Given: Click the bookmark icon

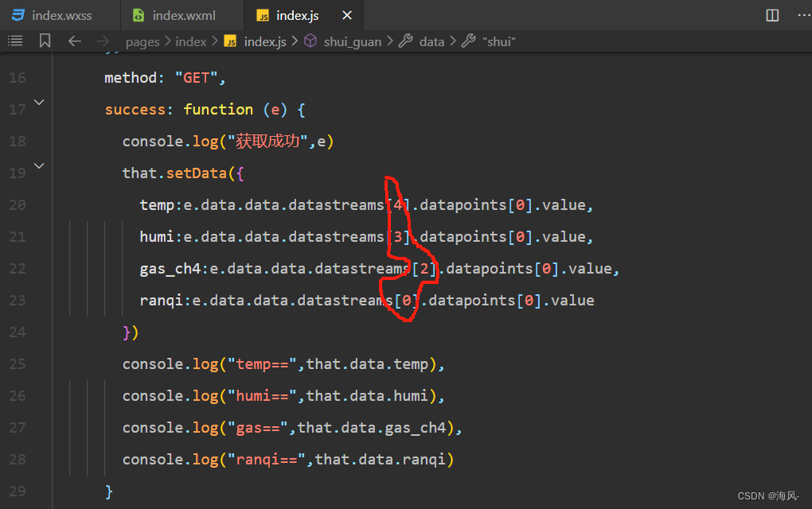Looking at the screenshot, I should 45,41.
